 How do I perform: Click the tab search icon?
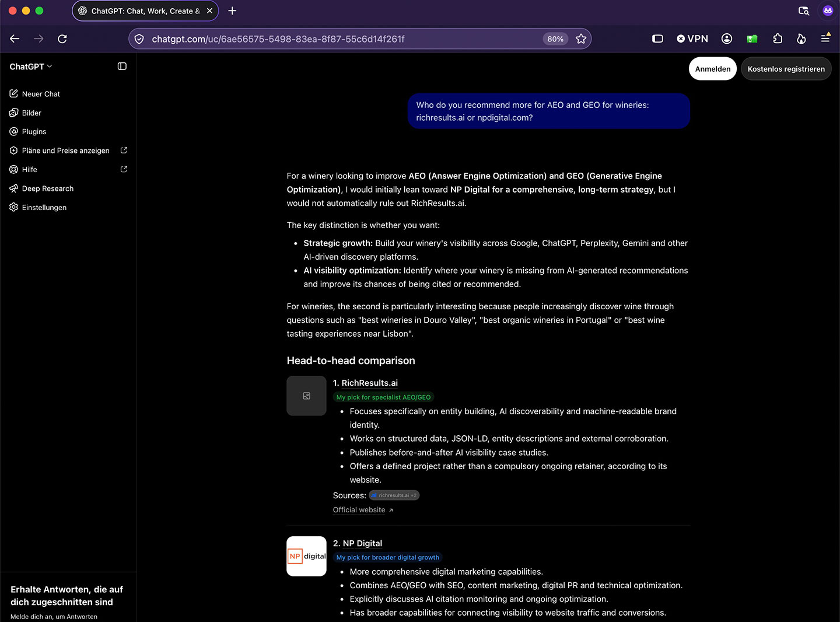pyautogui.click(x=803, y=11)
